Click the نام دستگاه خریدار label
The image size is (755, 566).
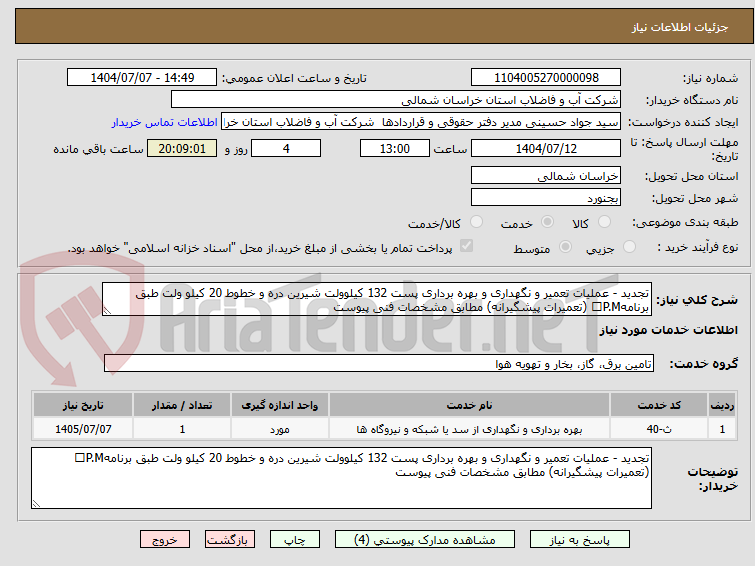pos(692,100)
